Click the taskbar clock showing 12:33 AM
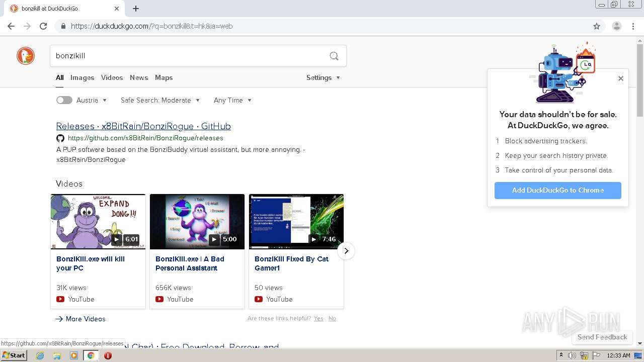The height and width of the screenshot is (362, 644). pyautogui.click(x=618, y=355)
